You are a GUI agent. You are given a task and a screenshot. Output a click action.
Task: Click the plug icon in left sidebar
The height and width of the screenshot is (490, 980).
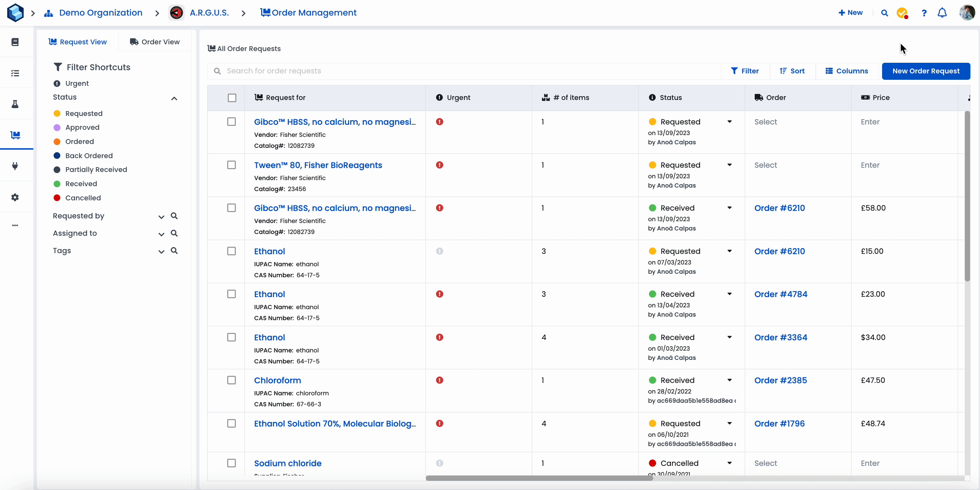15,166
